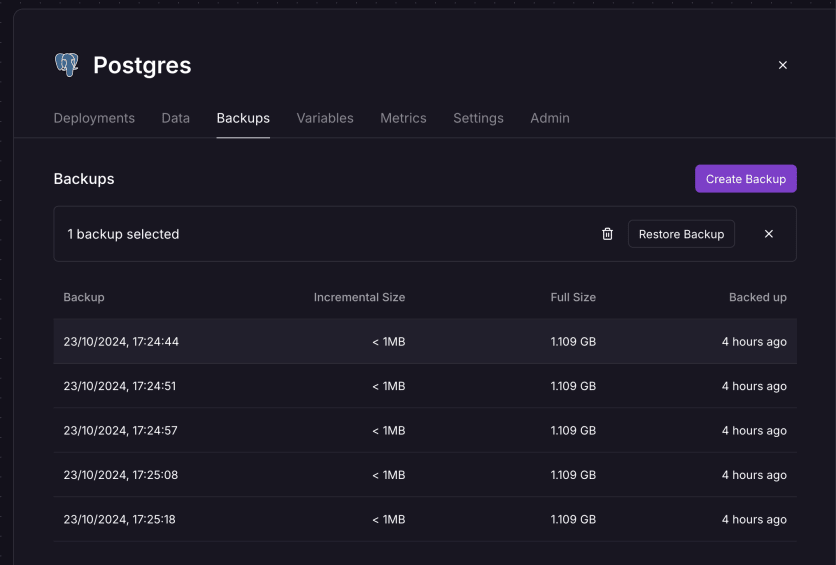This screenshot has height=565, width=836.
Task: Go to the Variables tab
Action: [325, 118]
